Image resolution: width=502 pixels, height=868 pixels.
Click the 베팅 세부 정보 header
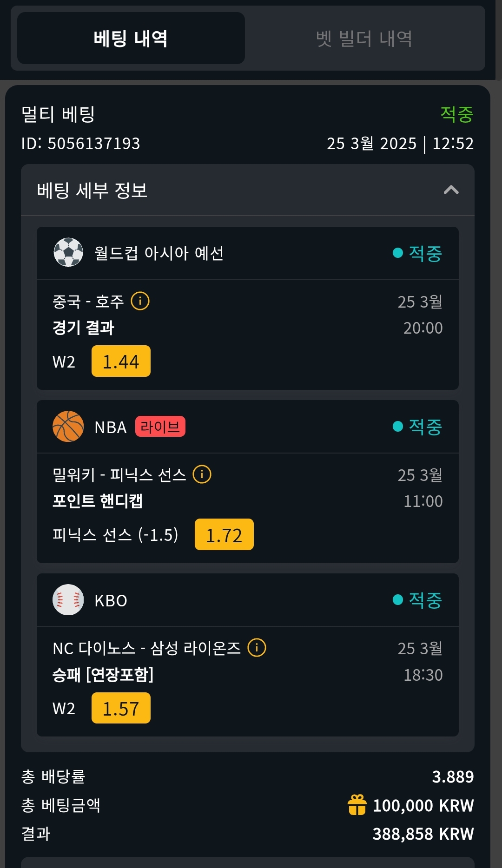coord(92,190)
